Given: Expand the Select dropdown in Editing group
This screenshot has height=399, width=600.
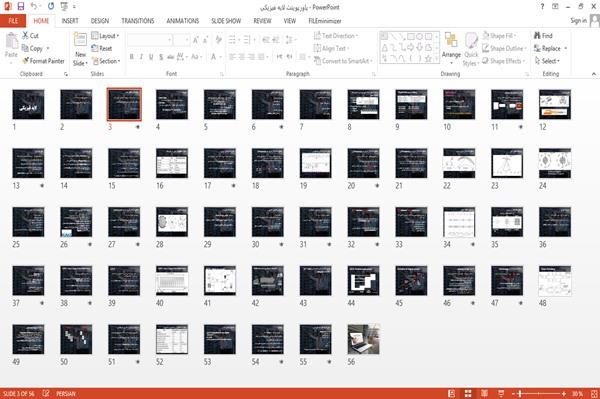Looking at the screenshot, I should click(x=547, y=61).
